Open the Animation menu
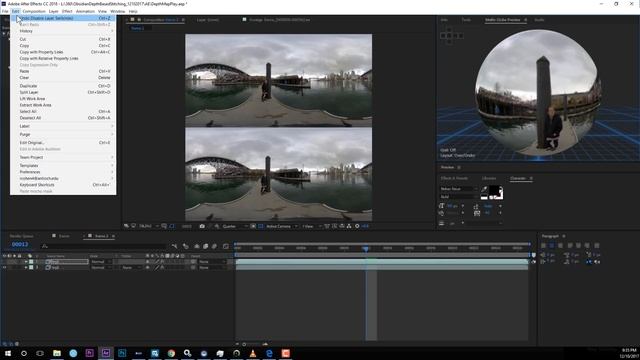Screen dimensions: 640x360 tap(85, 11)
